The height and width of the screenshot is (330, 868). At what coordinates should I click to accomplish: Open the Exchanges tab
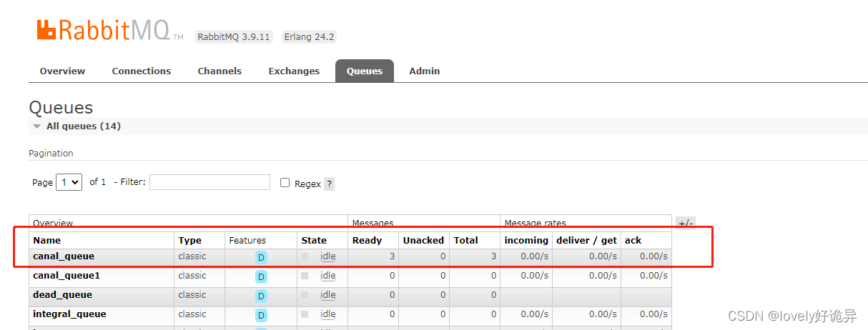point(294,71)
